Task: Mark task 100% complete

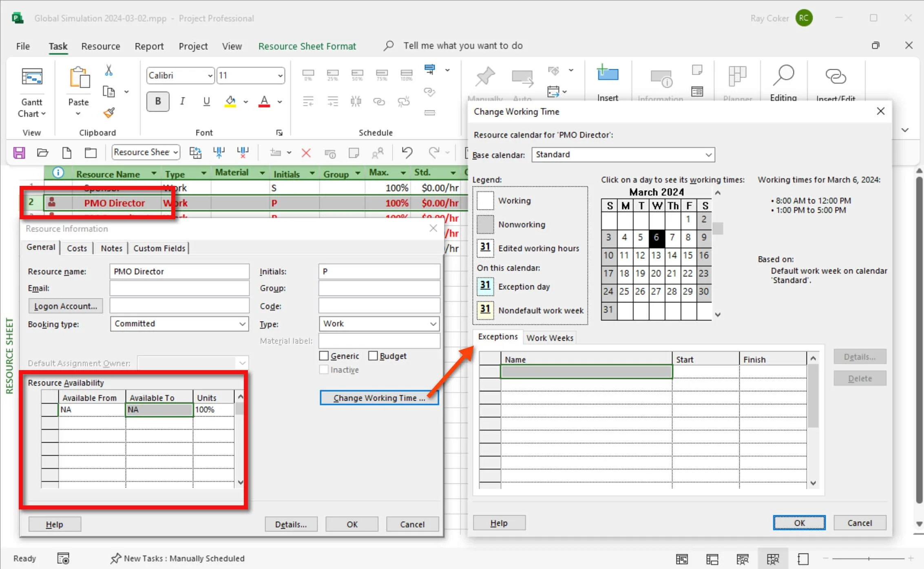Action: tap(407, 75)
